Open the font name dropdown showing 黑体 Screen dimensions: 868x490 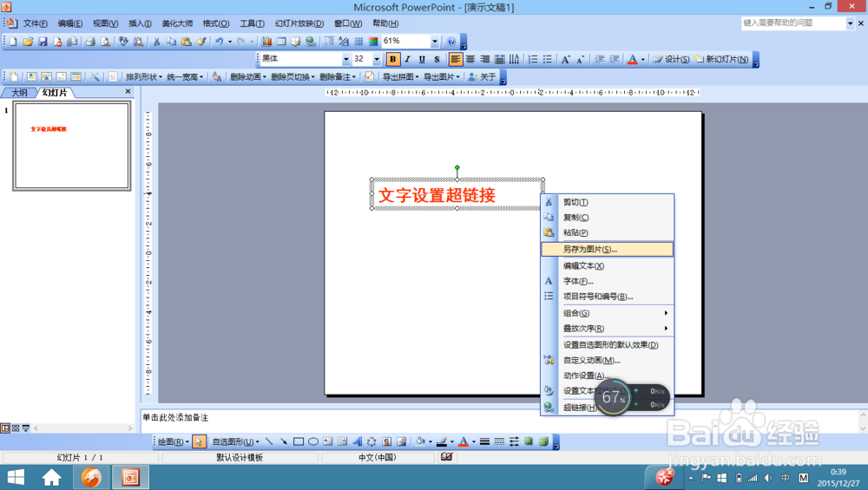(x=346, y=59)
